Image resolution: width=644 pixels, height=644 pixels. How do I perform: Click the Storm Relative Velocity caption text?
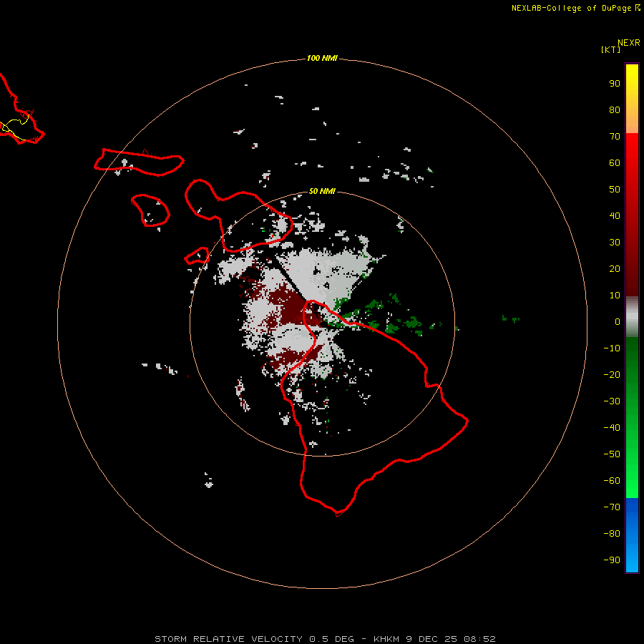[x=325, y=639]
